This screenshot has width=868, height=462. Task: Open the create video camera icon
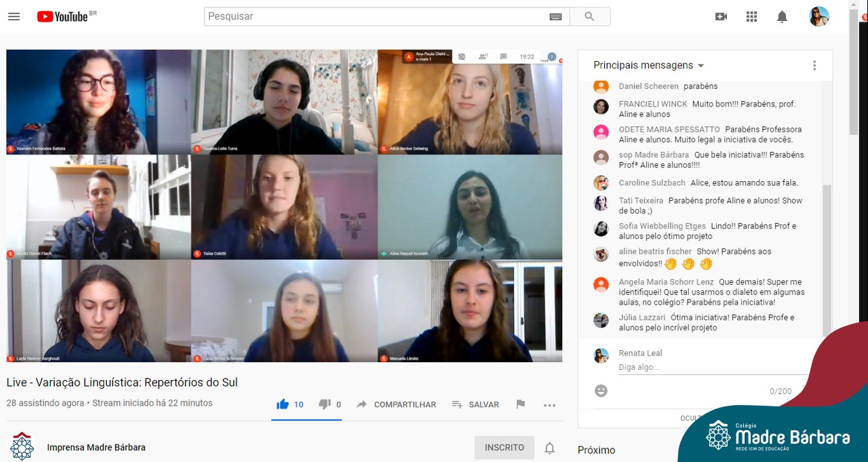pyautogui.click(x=721, y=16)
